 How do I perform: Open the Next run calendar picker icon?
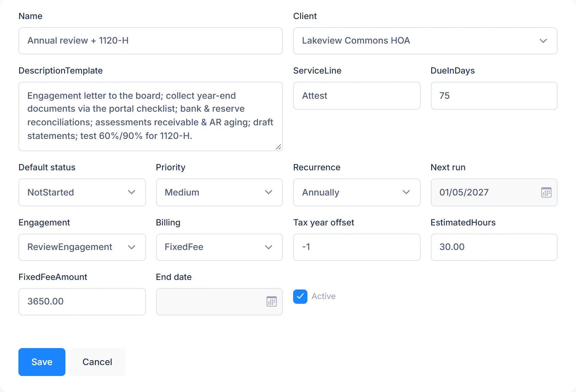[x=546, y=192]
